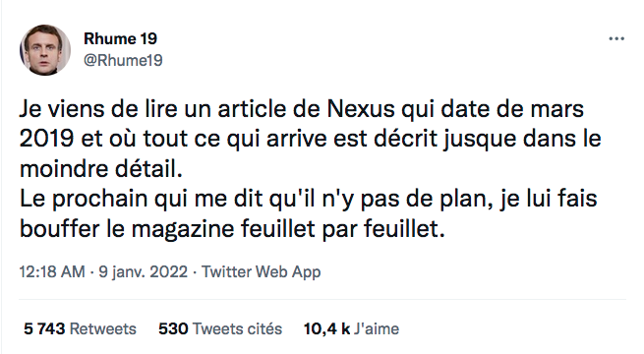644x354 pixels.
Task: Visit the @Rhume19 handle profile
Action: tap(123, 60)
